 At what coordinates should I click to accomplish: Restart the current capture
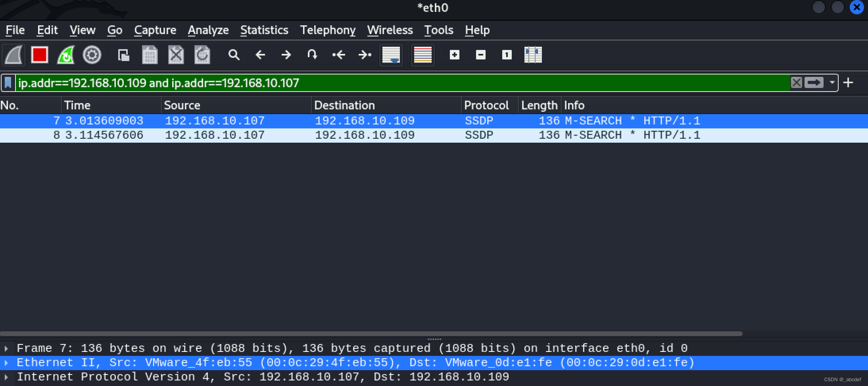66,55
